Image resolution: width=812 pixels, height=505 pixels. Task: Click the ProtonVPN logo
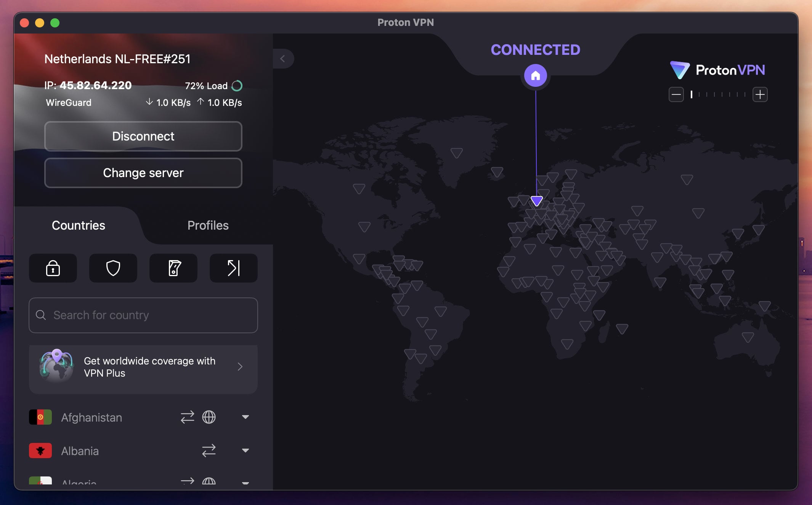pos(717,70)
